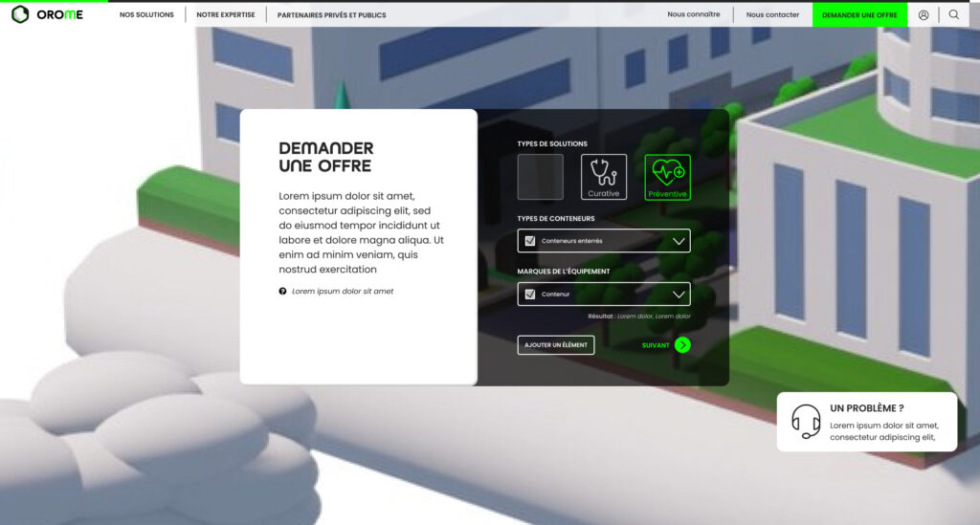Open the Notre Expertise menu
The height and width of the screenshot is (525, 980).
point(226,15)
